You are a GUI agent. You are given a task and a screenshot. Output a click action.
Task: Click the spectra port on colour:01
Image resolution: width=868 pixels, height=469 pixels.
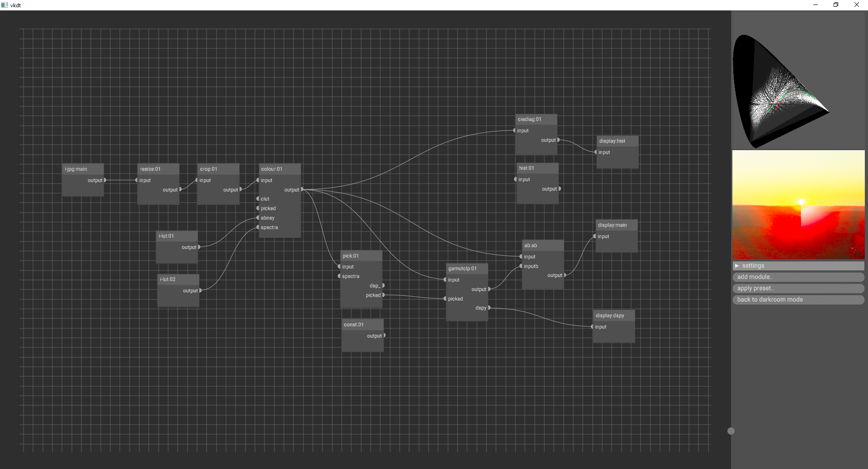click(258, 227)
